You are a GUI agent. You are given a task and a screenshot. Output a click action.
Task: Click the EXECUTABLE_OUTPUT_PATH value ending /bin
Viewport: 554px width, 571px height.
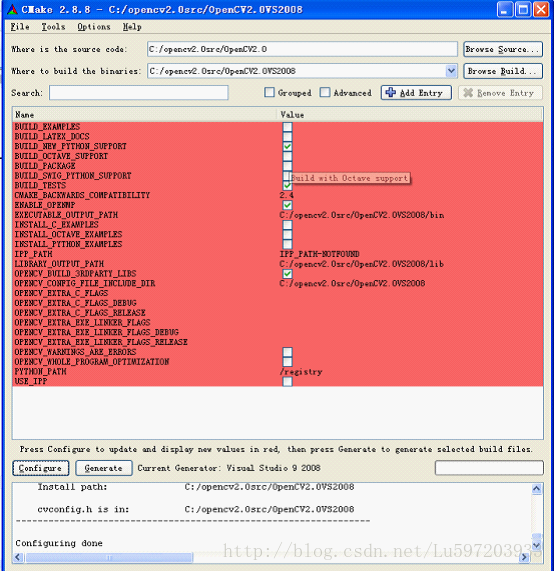coord(362,215)
